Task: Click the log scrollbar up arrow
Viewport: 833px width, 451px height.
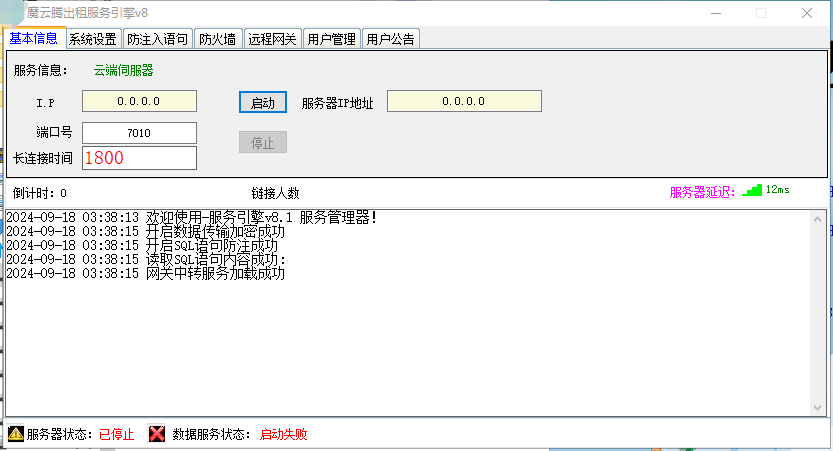Action: tap(818, 218)
